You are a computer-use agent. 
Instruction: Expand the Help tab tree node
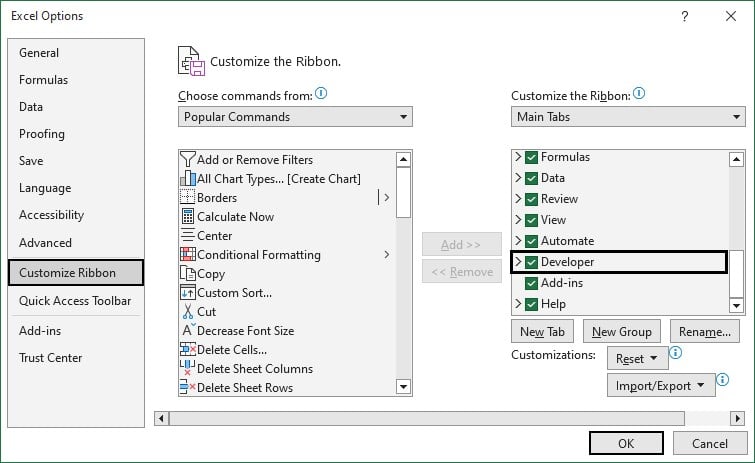tap(518, 303)
